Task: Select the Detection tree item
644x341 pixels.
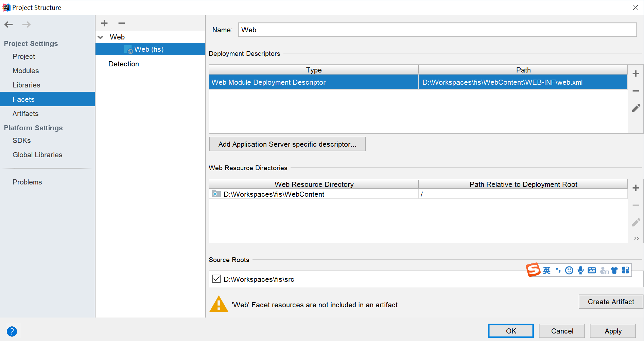Action: point(124,64)
